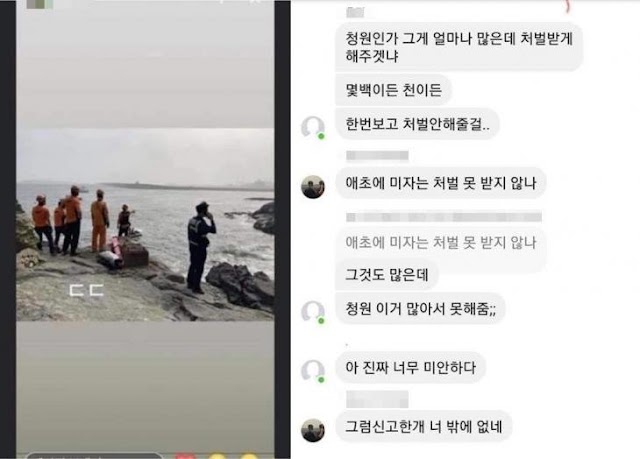
Task: Click the story reply input field
Action: 95,456
